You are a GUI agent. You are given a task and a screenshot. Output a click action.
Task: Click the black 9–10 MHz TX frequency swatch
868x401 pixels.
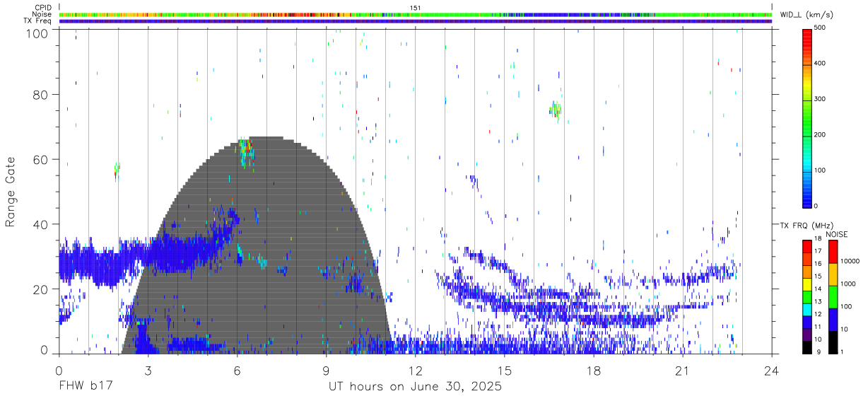[x=807, y=347]
